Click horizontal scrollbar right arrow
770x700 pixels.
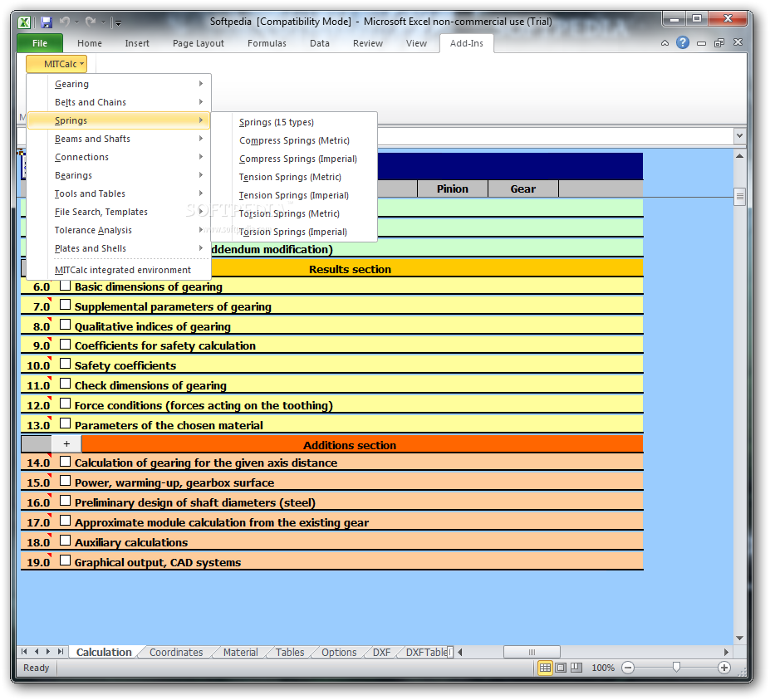726,652
